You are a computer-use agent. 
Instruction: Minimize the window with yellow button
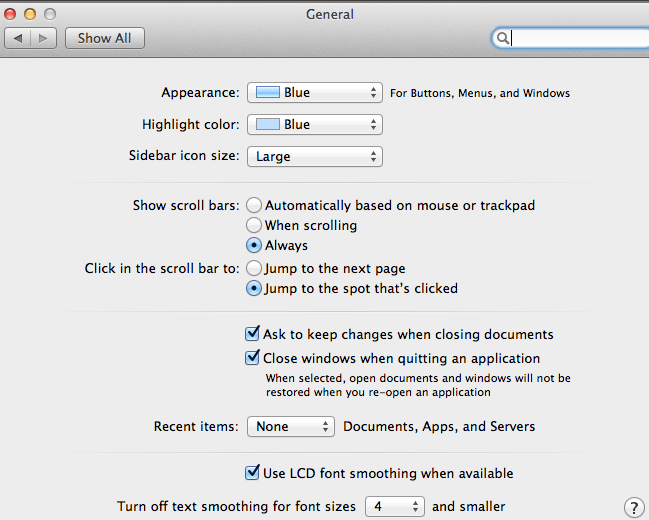coord(30,14)
